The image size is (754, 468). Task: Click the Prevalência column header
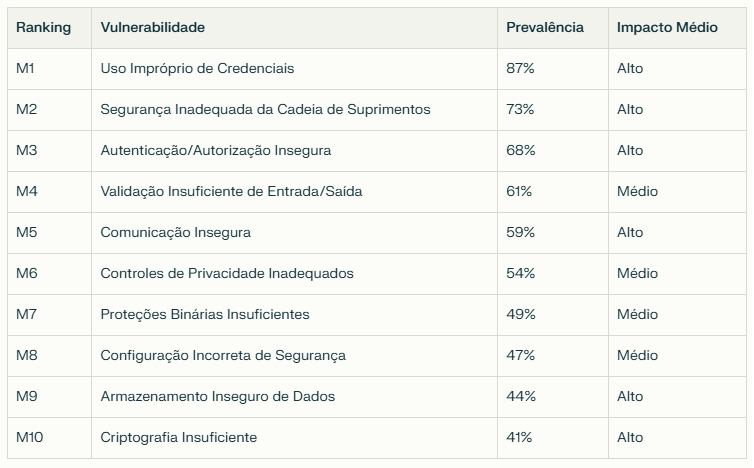[x=545, y=27]
